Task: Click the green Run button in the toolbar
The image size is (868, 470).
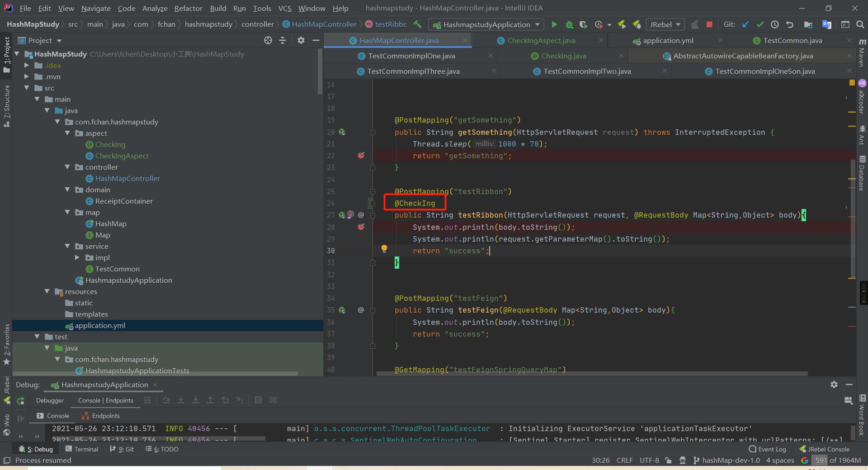Action: (554, 24)
